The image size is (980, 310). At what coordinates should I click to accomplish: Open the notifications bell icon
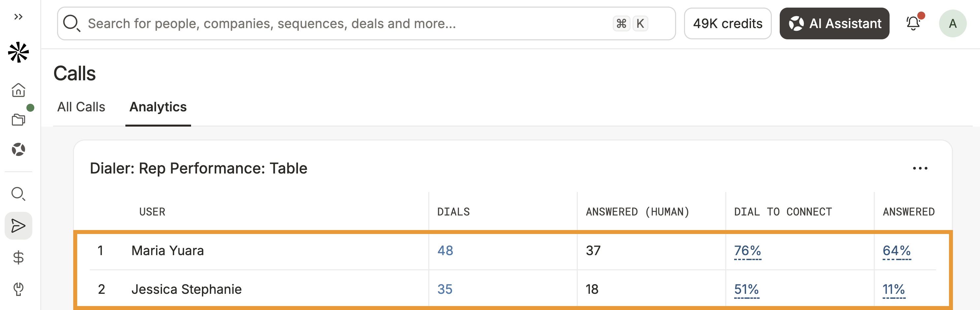pos(913,23)
